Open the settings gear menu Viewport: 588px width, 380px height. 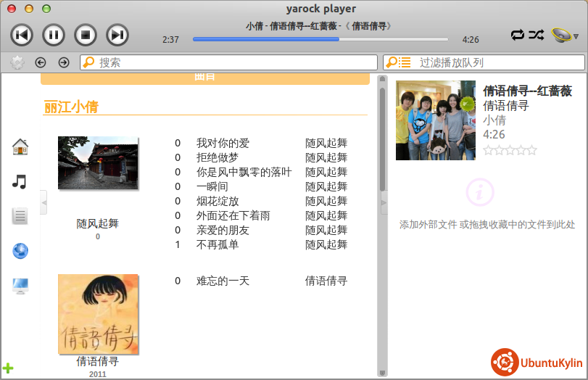tap(17, 62)
